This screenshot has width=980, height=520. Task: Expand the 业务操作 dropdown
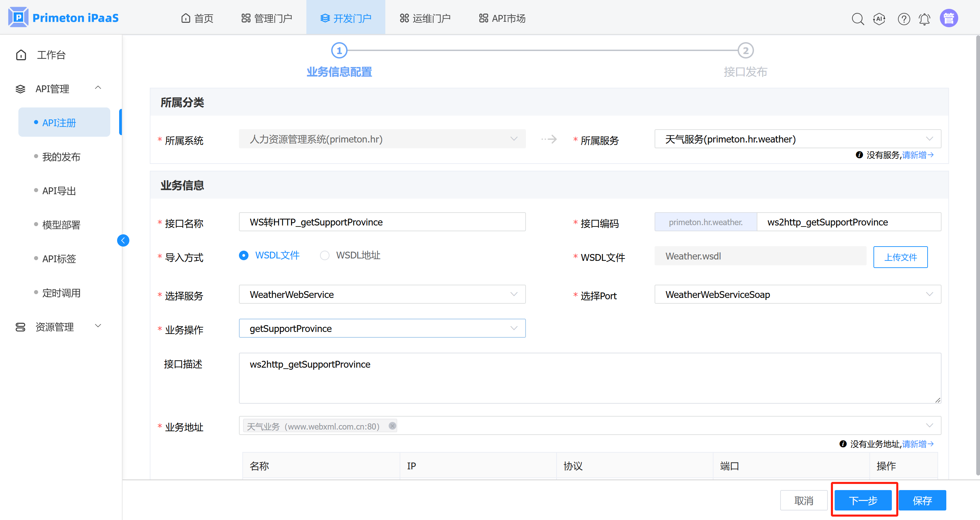(382, 329)
